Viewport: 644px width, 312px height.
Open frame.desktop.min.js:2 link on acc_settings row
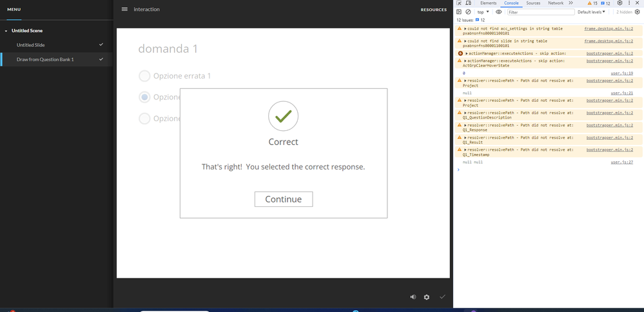[609, 29]
